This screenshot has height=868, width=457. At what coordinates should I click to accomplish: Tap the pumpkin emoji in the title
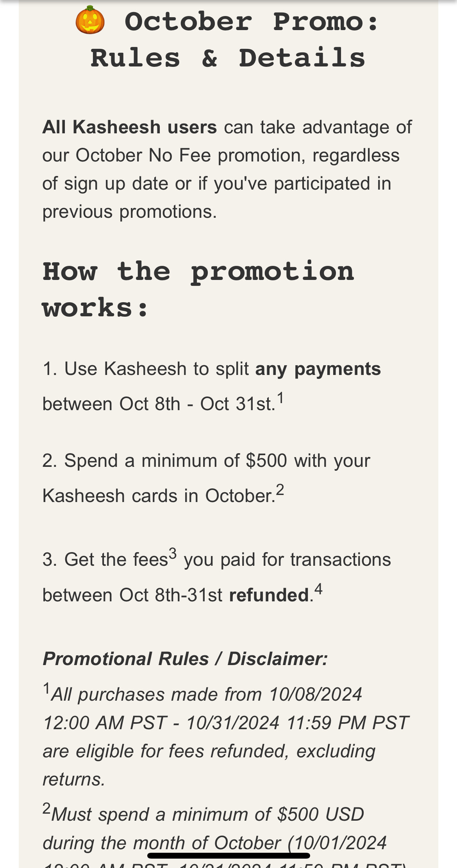click(x=90, y=21)
